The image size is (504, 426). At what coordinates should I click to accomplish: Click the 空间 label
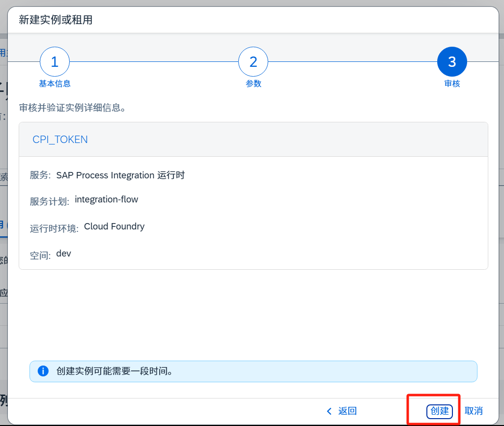(40, 256)
